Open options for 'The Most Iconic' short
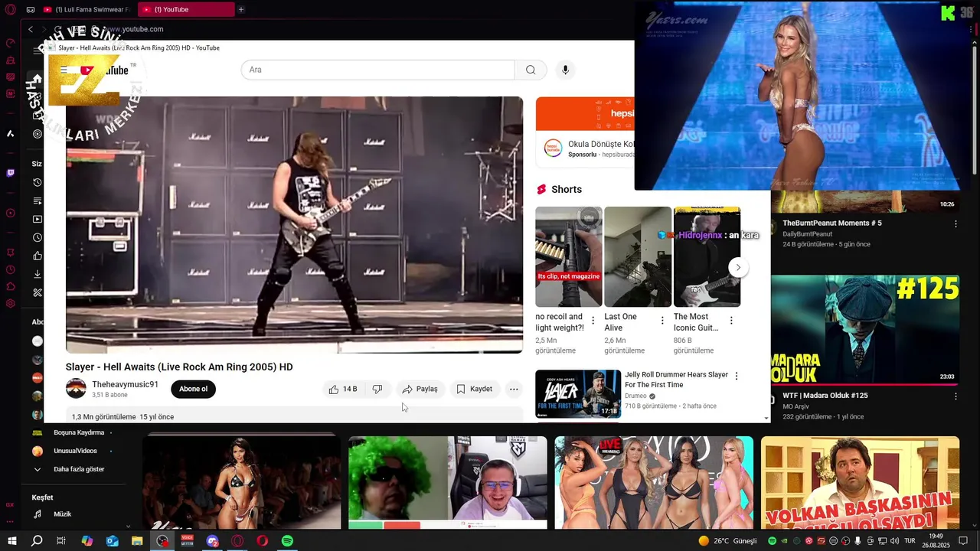980x551 pixels. 731,321
